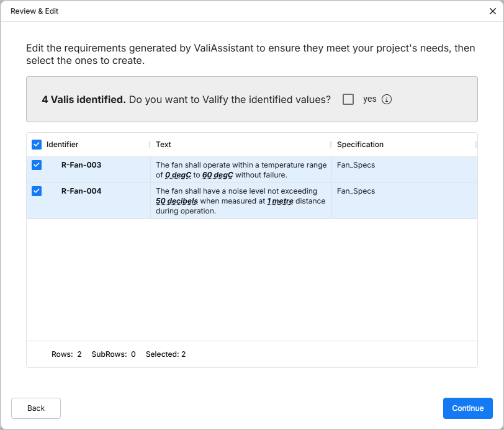Select the R-Fan-004 identifier cell
The width and height of the screenshot is (504, 430).
click(81, 191)
